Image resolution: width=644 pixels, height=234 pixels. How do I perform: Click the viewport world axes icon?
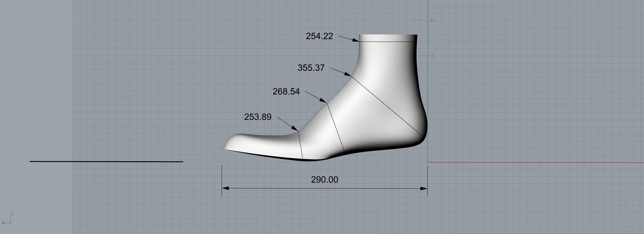click(x=8, y=218)
